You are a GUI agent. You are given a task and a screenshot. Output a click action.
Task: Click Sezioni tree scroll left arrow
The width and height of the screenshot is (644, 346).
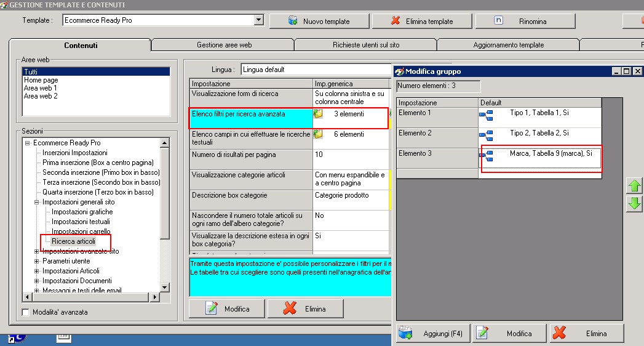(x=28, y=297)
